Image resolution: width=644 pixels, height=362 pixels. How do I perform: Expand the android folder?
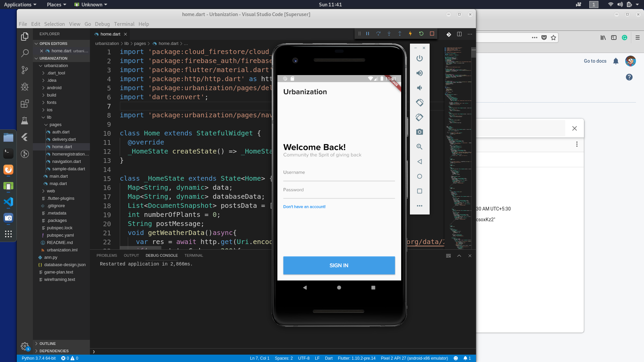[54, 88]
